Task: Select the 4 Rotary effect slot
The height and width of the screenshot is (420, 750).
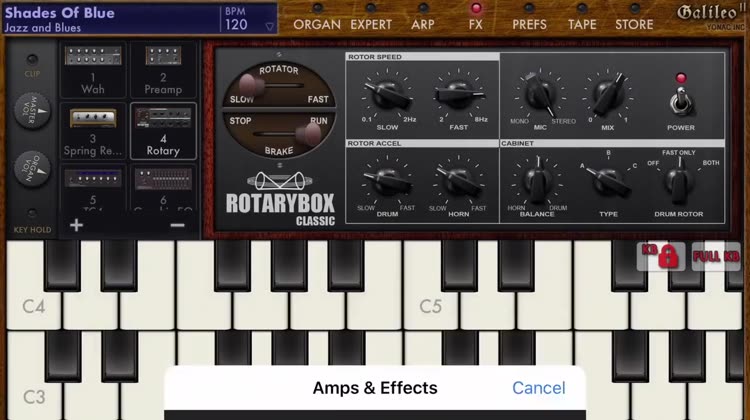Action: (163, 132)
